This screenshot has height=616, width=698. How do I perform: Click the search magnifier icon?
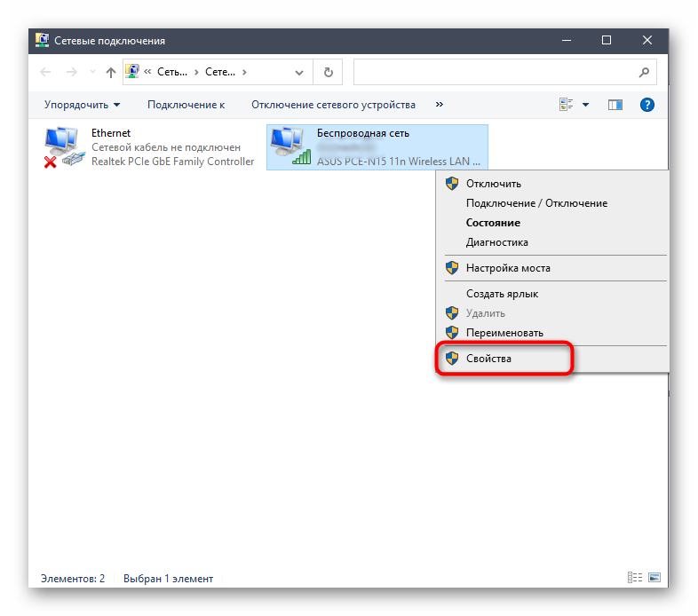(644, 72)
